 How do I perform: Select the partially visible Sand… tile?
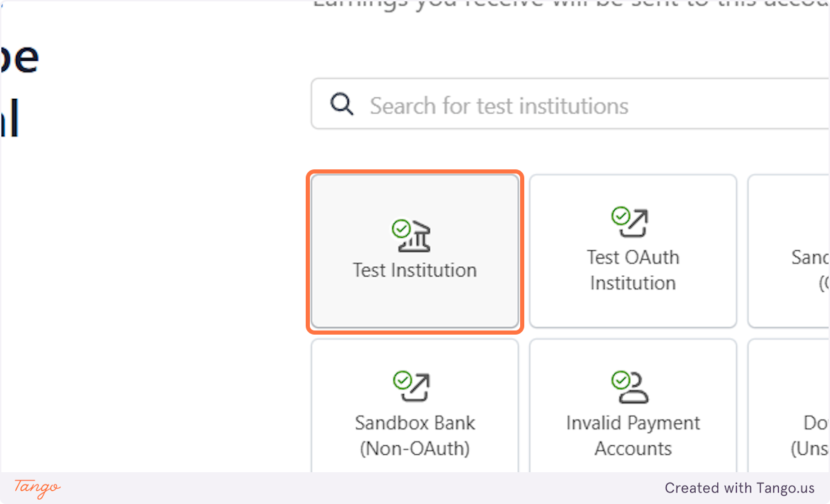tap(789, 251)
